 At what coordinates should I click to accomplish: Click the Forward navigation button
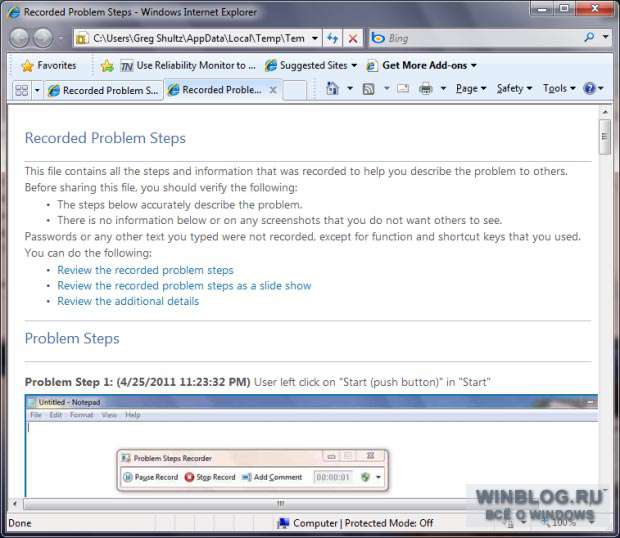[x=43, y=38]
